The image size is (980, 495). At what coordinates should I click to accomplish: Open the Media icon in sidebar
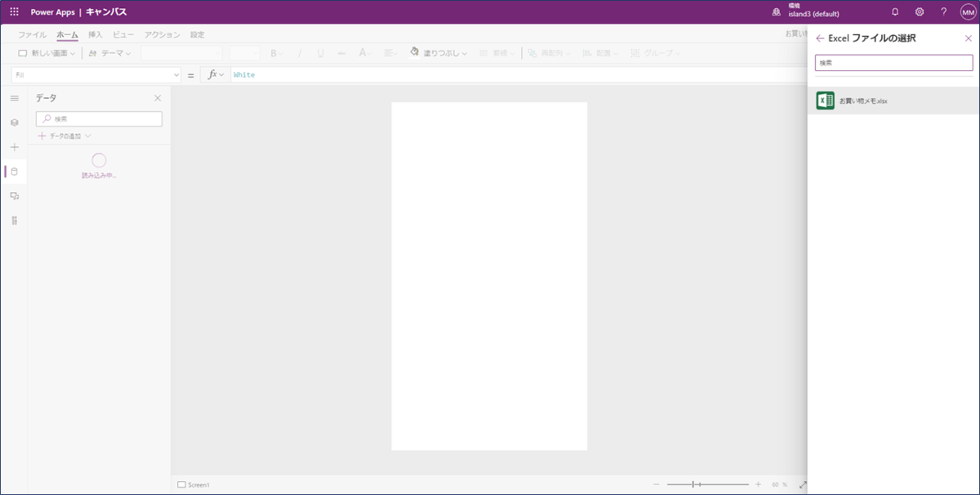14,196
